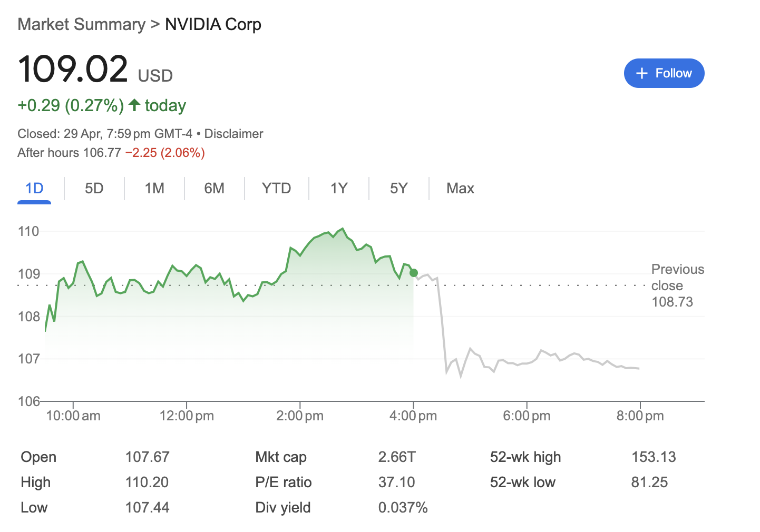The image size is (760, 532).
Task: Click the 4:00 pm marker on the time axis
Action: [413, 416]
